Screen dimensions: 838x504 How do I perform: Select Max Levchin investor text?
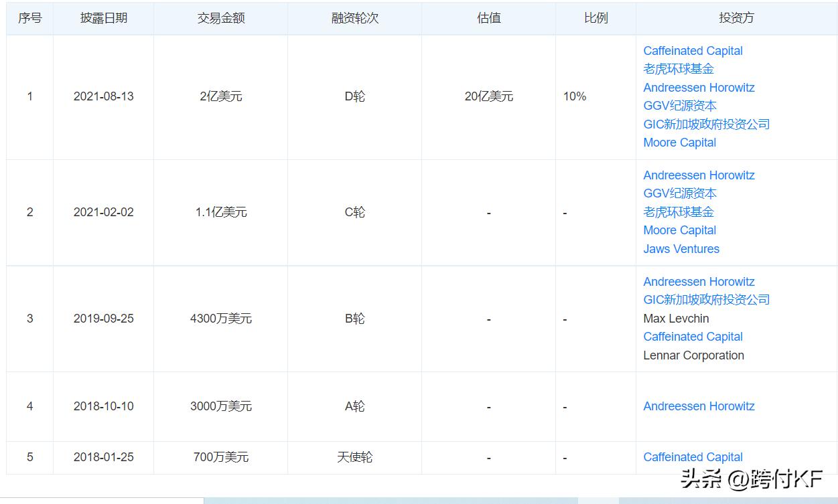pyautogui.click(x=676, y=319)
